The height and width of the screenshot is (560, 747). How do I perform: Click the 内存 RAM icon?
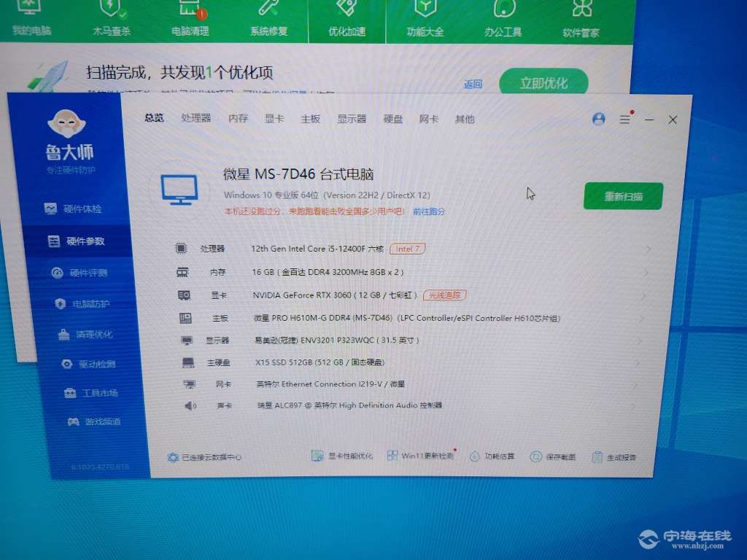pos(182,272)
